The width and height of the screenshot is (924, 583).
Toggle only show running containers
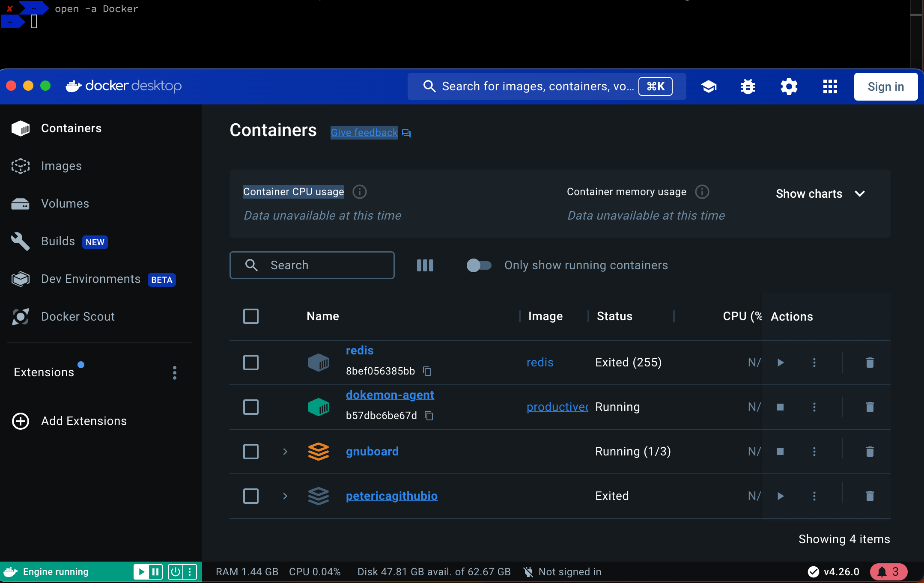point(479,265)
